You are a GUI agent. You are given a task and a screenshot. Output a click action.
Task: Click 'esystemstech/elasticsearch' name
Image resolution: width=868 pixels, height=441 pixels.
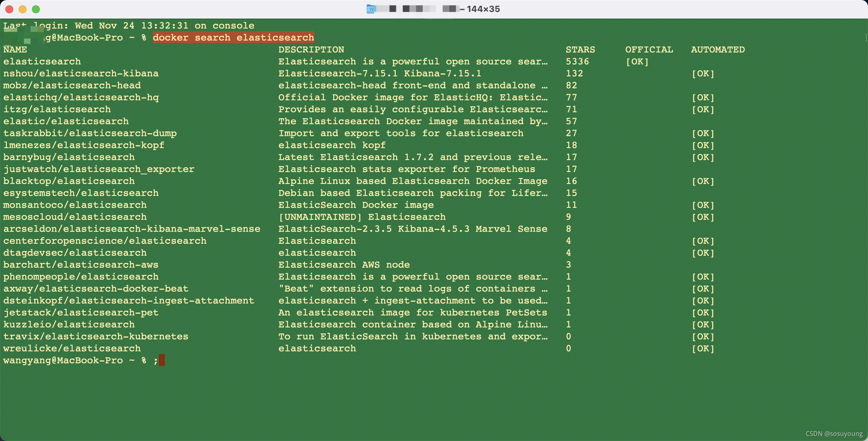[81, 193]
